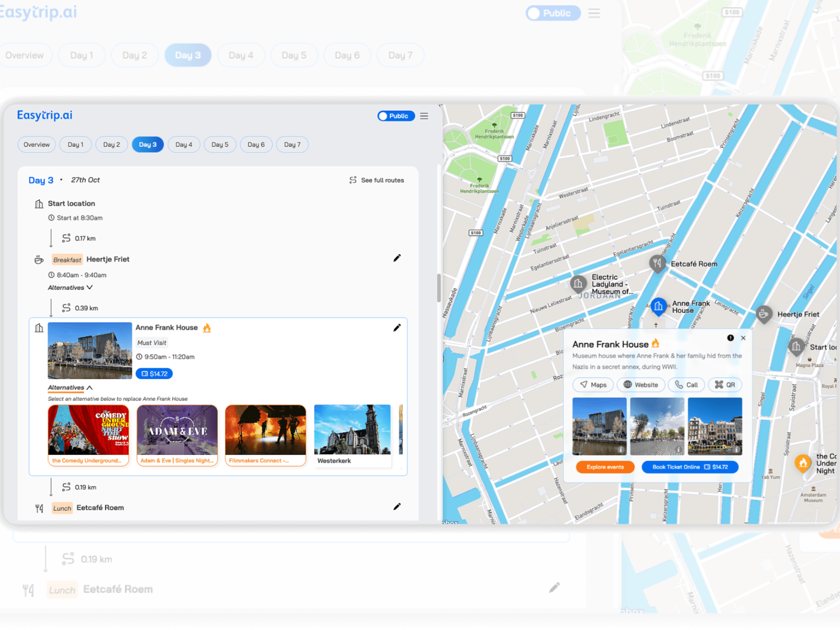Click the Eetcafé Roem map pin
The width and height of the screenshot is (840, 630).
(657, 263)
